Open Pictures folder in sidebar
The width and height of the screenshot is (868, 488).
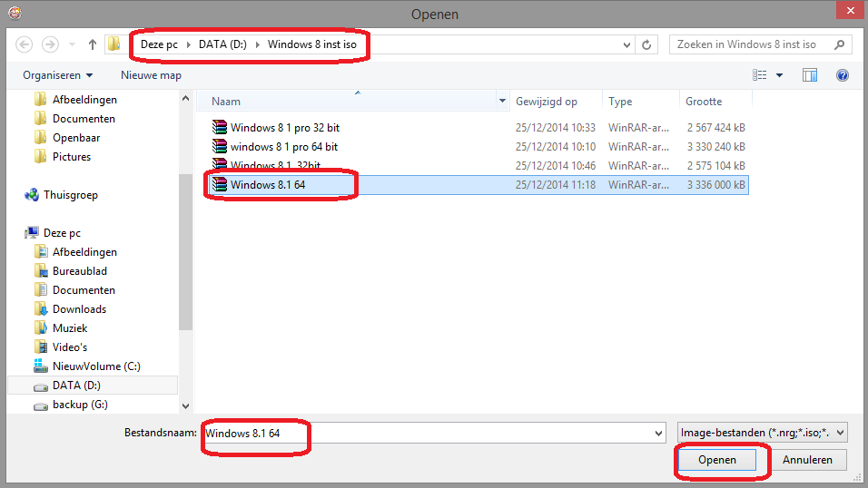[x=72, y=157]
